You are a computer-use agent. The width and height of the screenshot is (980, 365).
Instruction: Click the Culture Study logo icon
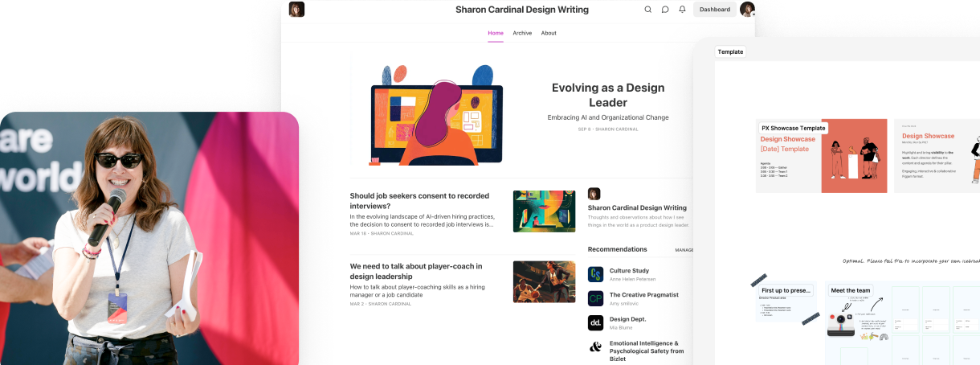[595, 274]
